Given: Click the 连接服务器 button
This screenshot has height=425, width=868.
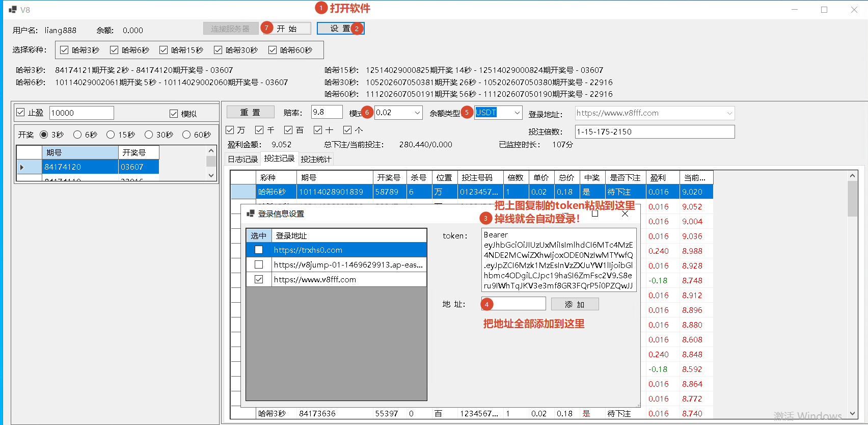Looking at the screenshot, I should point(231,29).
